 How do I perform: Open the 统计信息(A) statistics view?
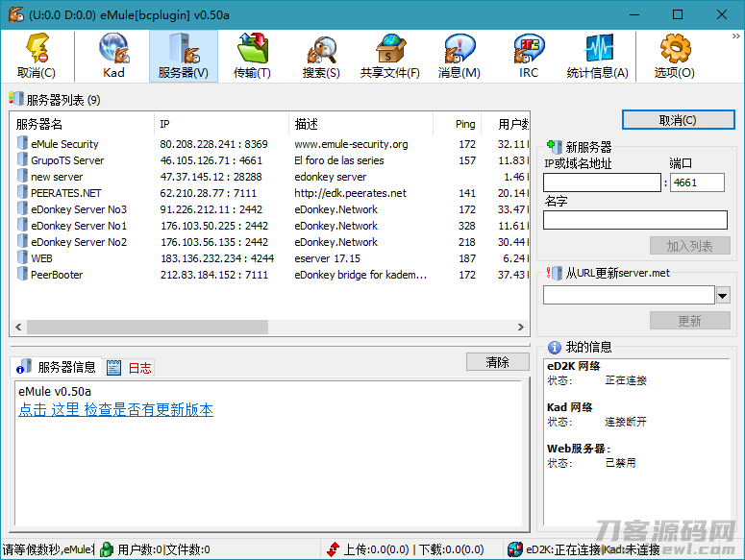[x=597, y=56]
